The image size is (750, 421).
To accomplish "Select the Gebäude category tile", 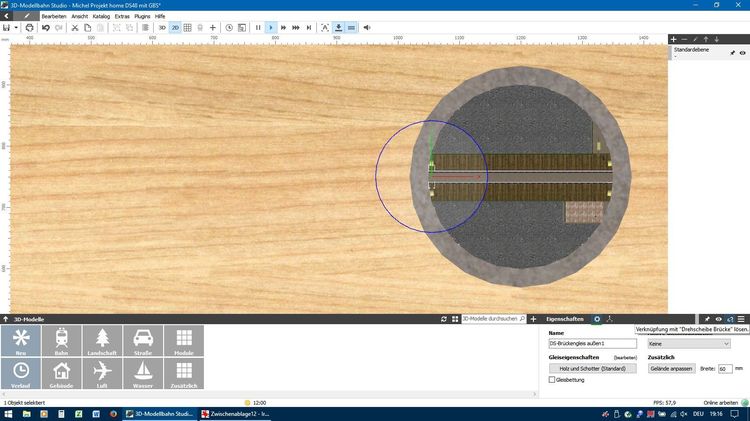I will tap(61, 374).
